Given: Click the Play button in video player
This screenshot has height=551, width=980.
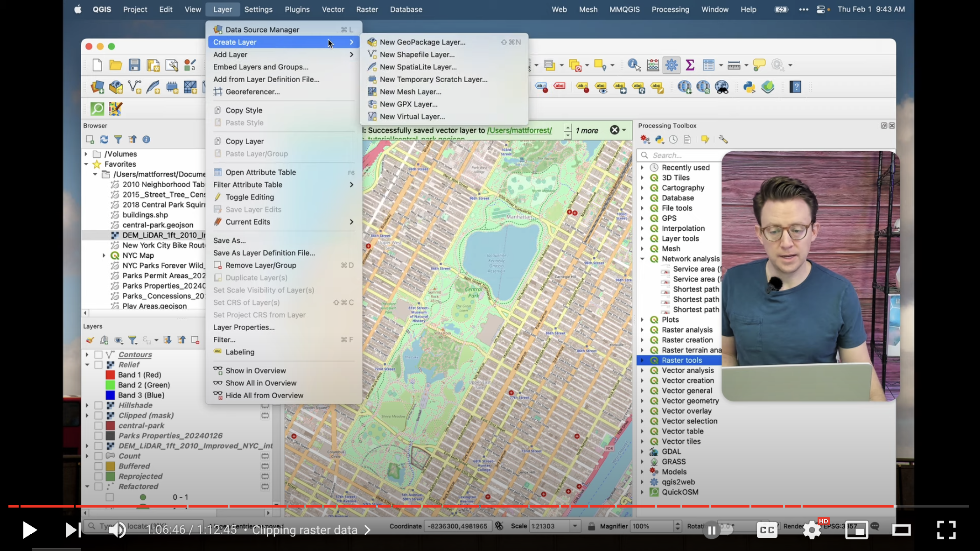Looking at the screenshot, I should [x=29, y=530].
